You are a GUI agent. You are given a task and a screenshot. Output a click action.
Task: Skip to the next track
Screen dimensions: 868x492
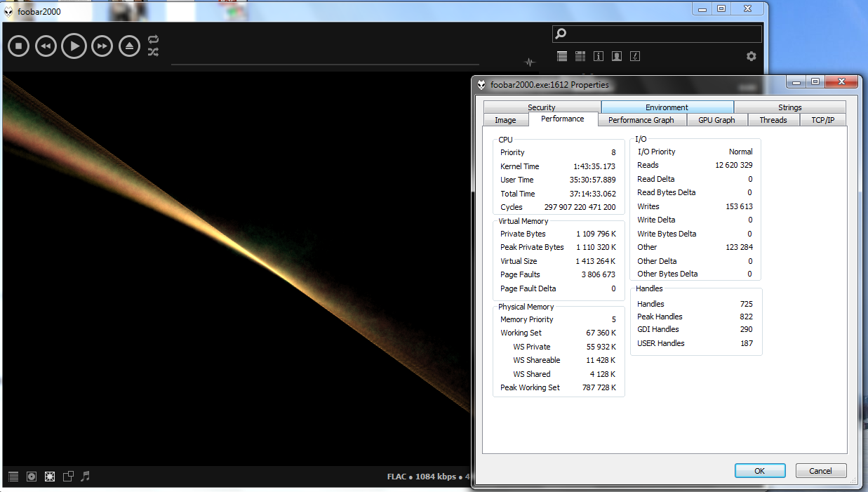pyautogui.click(x=102, y=46)
